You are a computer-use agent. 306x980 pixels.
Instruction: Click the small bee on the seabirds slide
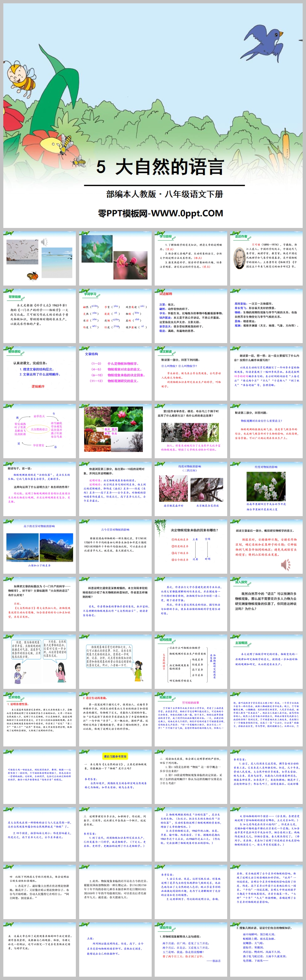tap(32, 276)
